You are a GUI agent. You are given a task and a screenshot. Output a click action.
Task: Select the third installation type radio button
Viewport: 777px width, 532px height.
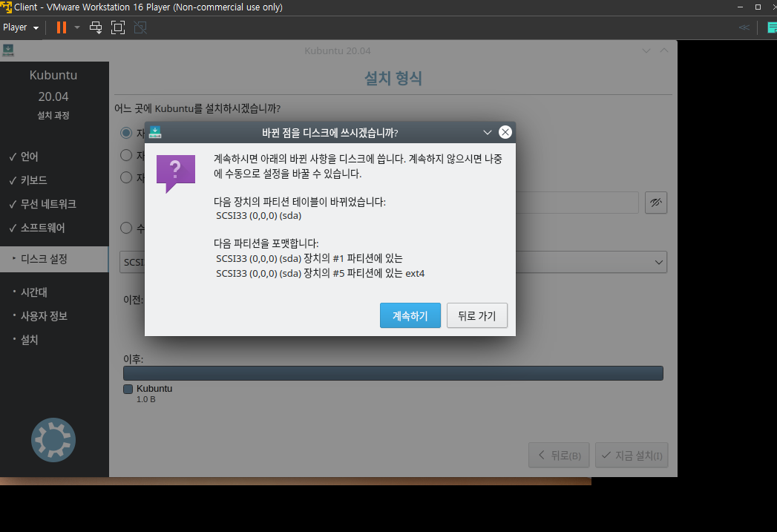coord(126,177)
